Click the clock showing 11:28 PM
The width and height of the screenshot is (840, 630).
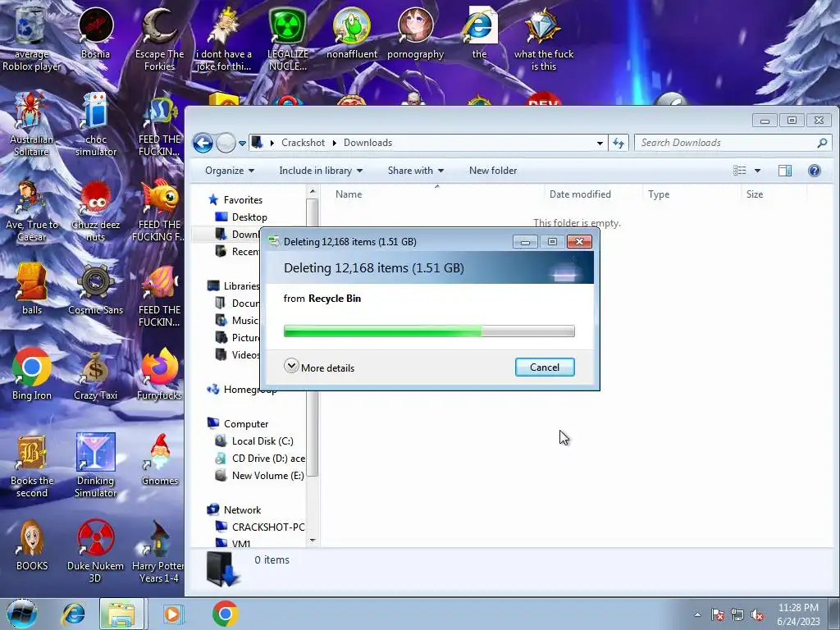click(x=798, y=614)
